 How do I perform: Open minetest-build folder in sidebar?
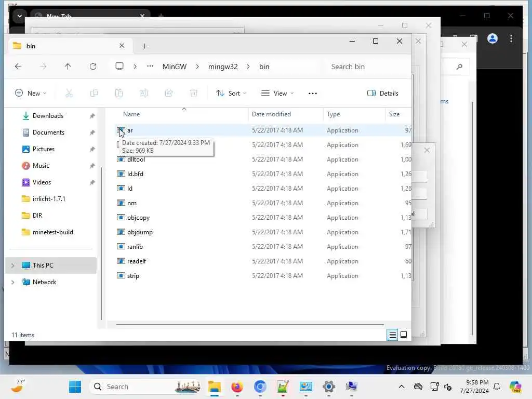pyautogui.click(x=52, y=232)
